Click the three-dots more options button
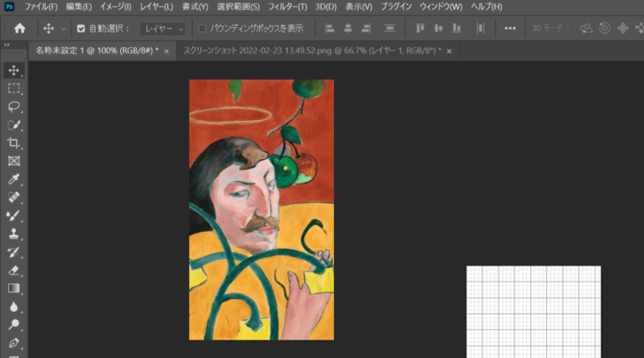The width and height of the screenshot is (644, 358). (x=510, y=29)
